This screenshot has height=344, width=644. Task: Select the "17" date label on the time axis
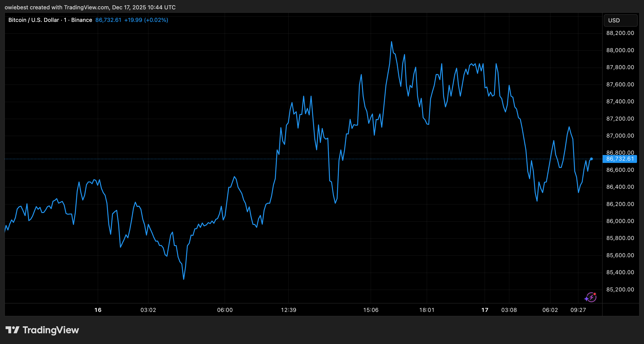click(x=485, y=310)
